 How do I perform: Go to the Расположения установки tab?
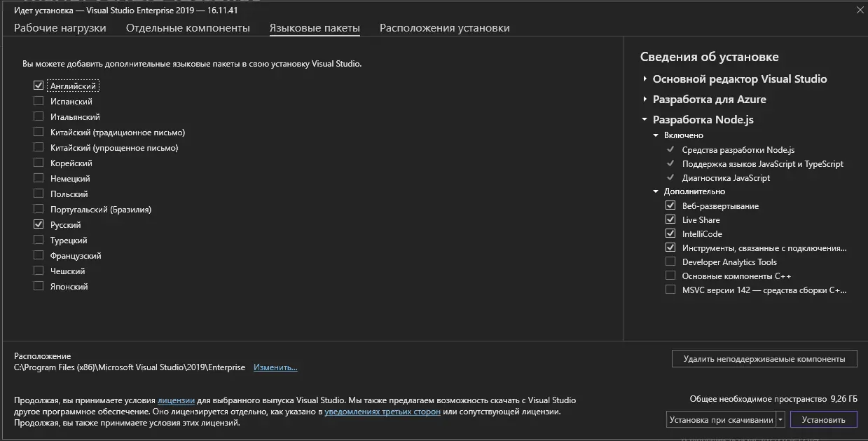point(444,28)
